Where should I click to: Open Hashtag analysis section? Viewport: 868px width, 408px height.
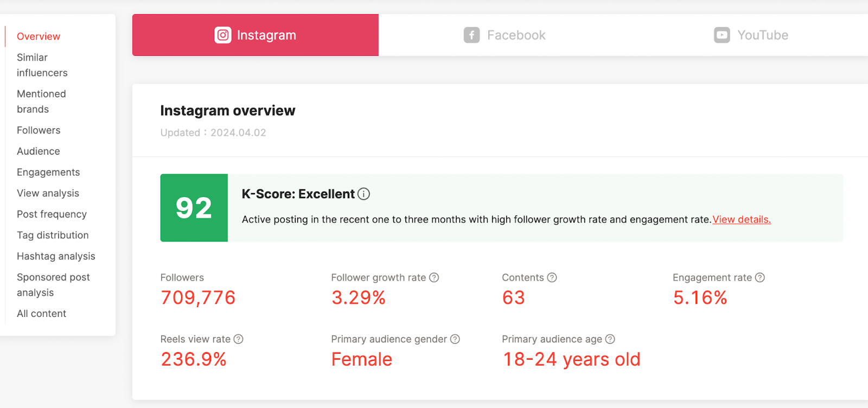point(56,257)
